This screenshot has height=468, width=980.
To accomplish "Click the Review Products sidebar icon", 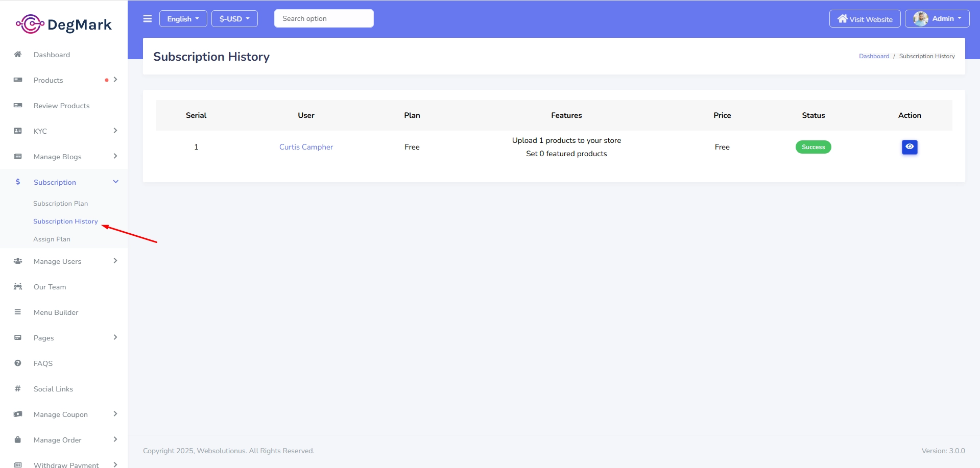I will pyautogui.click(x=18, y=106).
